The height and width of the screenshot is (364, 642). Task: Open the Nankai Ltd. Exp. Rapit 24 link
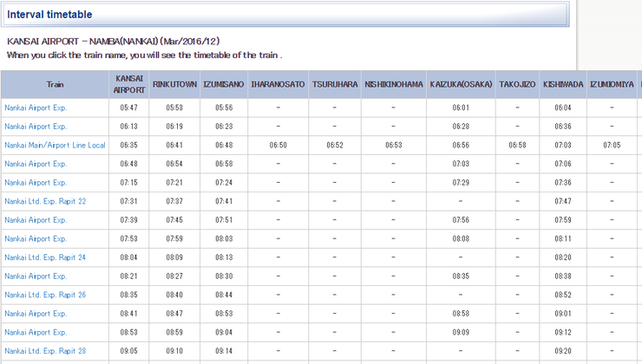click(x=45, y=257)
